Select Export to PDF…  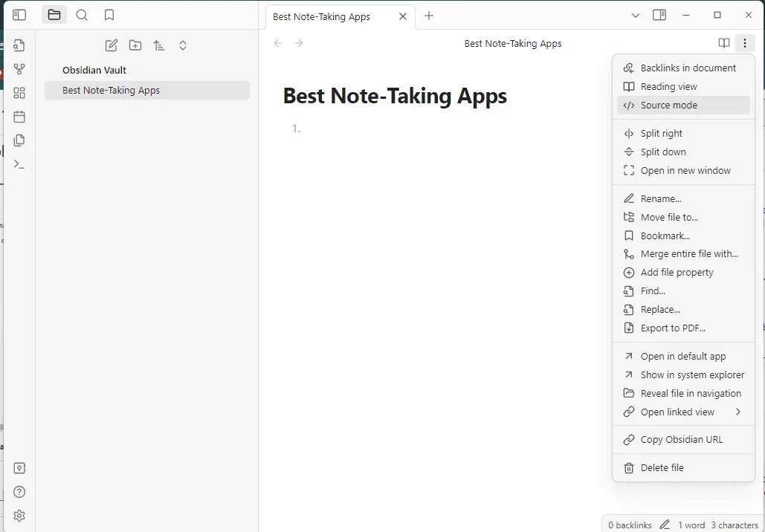683,328
